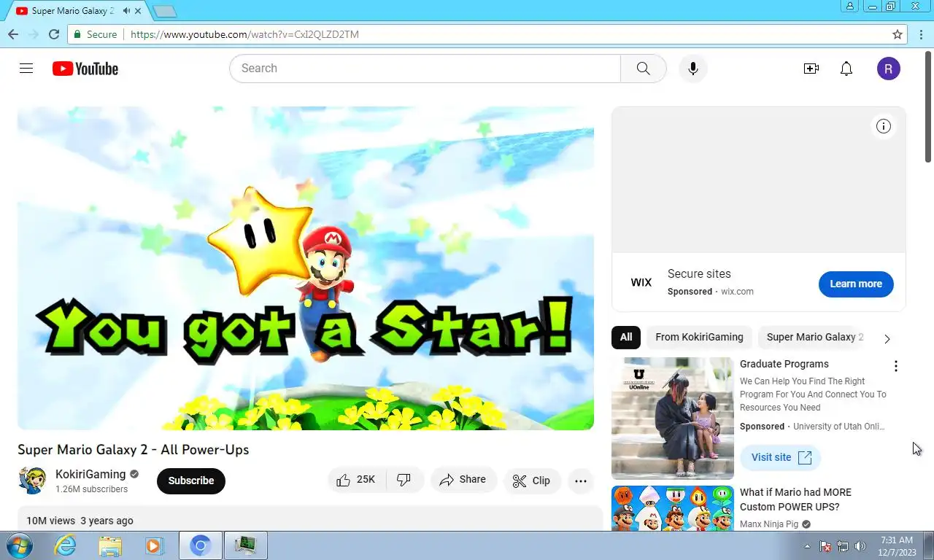This screenshot has width=934, height=560.
Task: Dislike the video with thumbs down
Action: click(404, 480)
